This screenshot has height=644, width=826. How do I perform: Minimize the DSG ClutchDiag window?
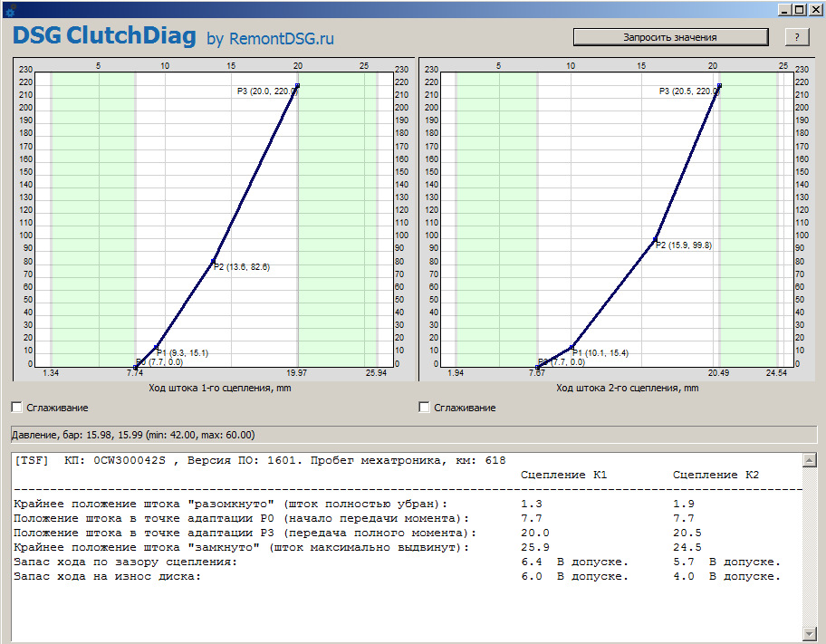coord(784,10)
